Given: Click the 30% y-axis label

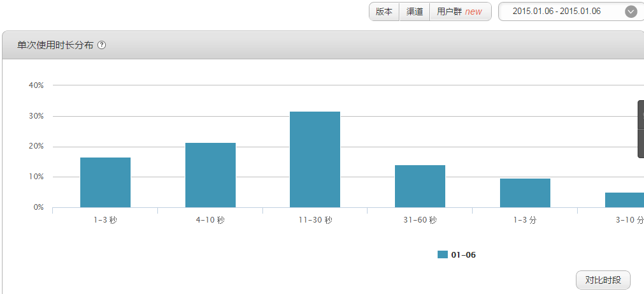Looking at the screenshot, I should pyautogui.click(x=36, y=116).
